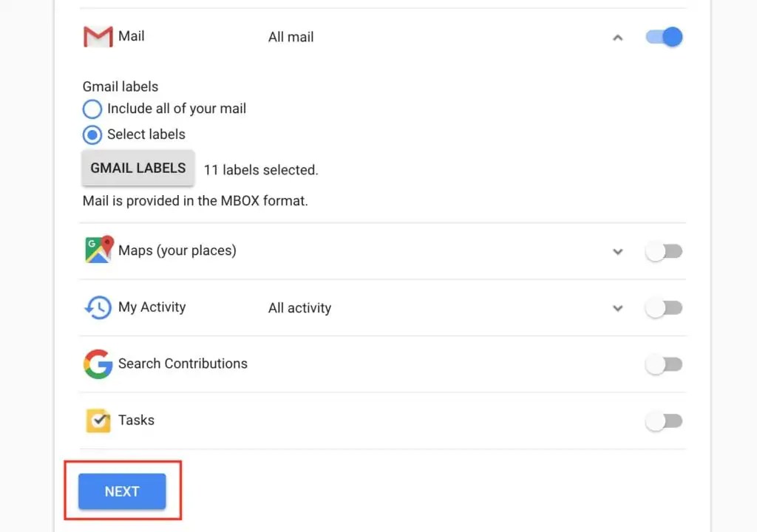Viewport: 757px width, 532px height.
Task: Disable the Mail export toggle
Action: point(663,37)
